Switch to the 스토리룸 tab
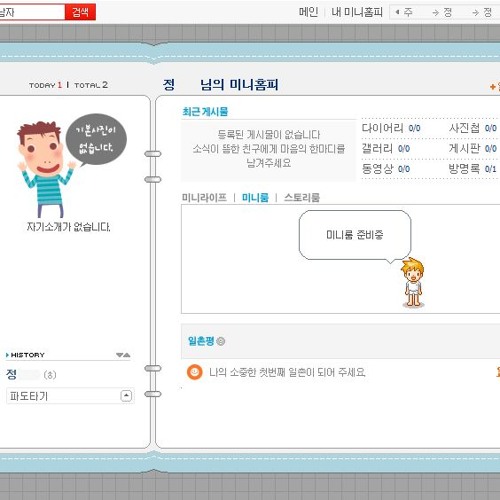The height and width of the screenshot is (500, 500). [x=302, y=198]
